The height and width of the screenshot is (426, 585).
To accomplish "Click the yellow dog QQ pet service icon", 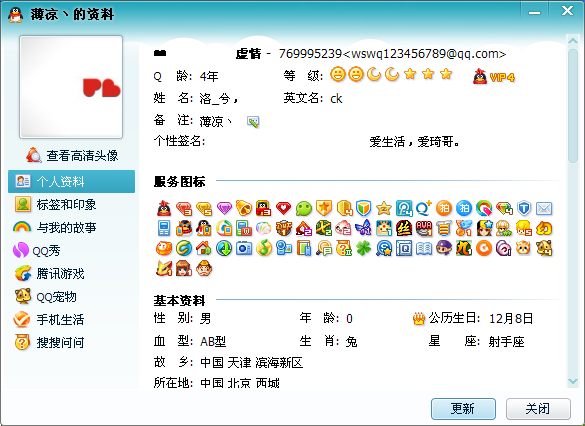I will coord(544,248).
